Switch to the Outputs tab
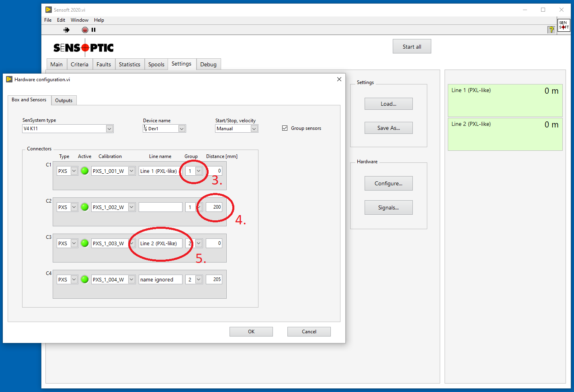Image resolution: width=574 pixels, height=392 pixels. tap(64, 101)
